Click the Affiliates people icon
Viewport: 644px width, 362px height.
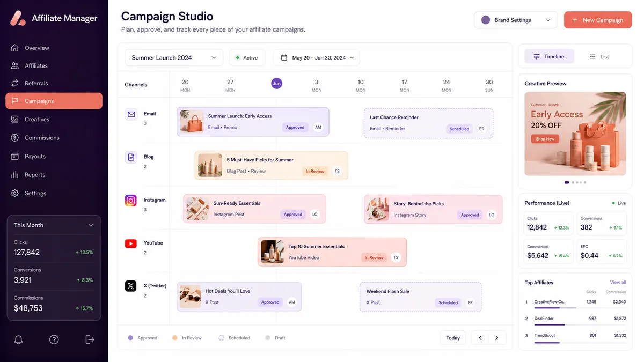pyautogui.click(x=14, y=65)
